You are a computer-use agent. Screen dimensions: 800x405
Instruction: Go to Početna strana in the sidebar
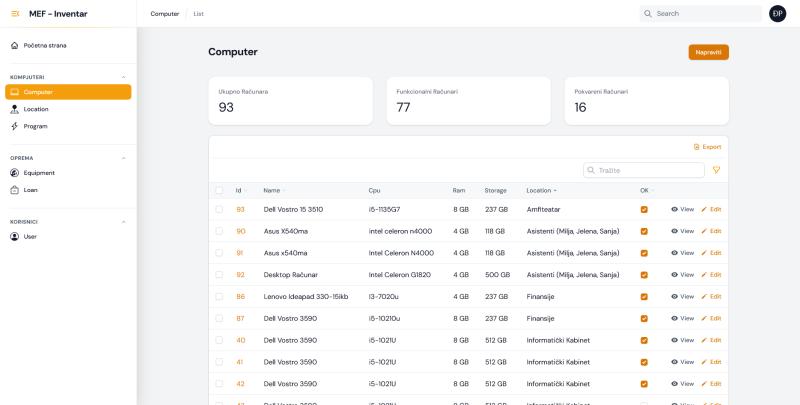(x=68, y=45)
